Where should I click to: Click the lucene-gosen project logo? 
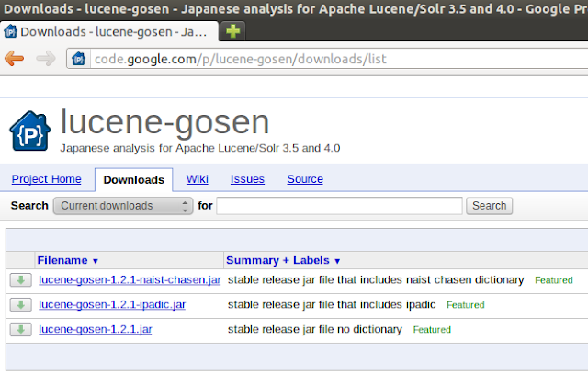click(x=30, y=131)
